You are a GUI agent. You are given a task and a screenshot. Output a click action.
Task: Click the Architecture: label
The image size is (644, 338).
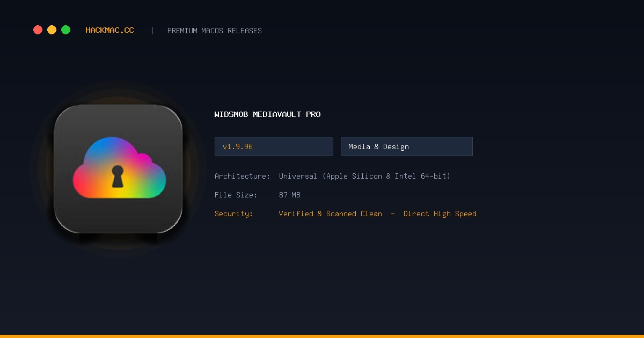243,176
